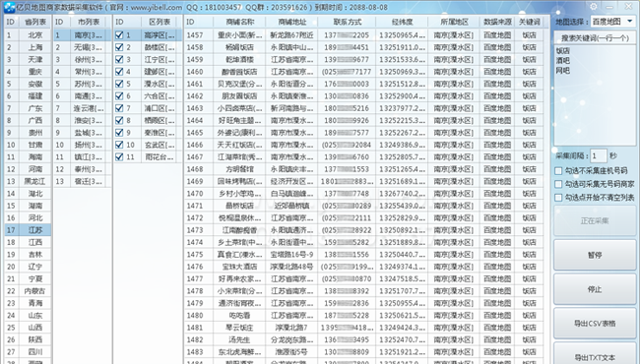
Task: Sort by the 商铺名称 column header
Action: 239,22
